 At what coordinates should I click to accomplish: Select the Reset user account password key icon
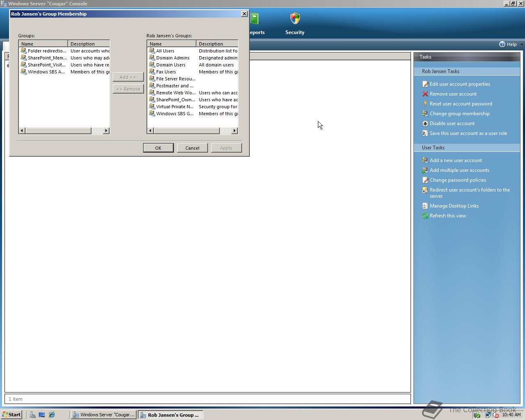pyautogui.click(x=425, y=103)
